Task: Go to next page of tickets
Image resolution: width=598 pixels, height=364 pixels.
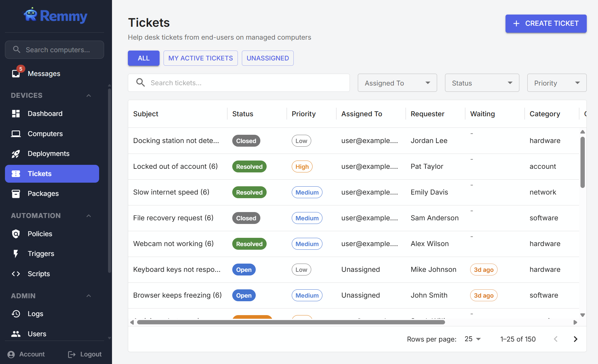Action: (x=576, y=339)
